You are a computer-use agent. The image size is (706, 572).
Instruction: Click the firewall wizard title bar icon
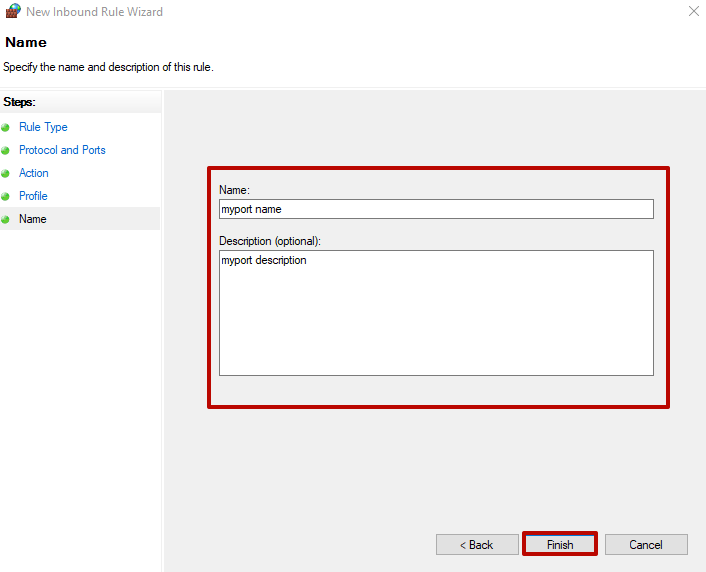[x=13, y=11]
